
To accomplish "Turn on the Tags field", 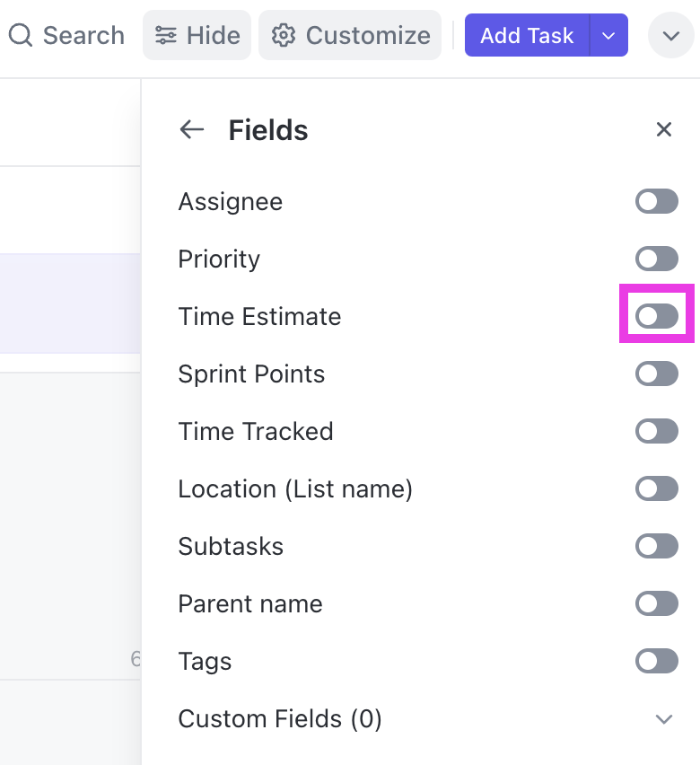I will click(x=657, y=662).
